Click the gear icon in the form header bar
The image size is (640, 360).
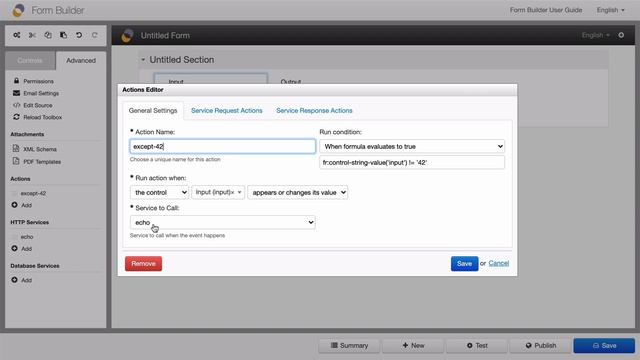click(x=621, y=35)
